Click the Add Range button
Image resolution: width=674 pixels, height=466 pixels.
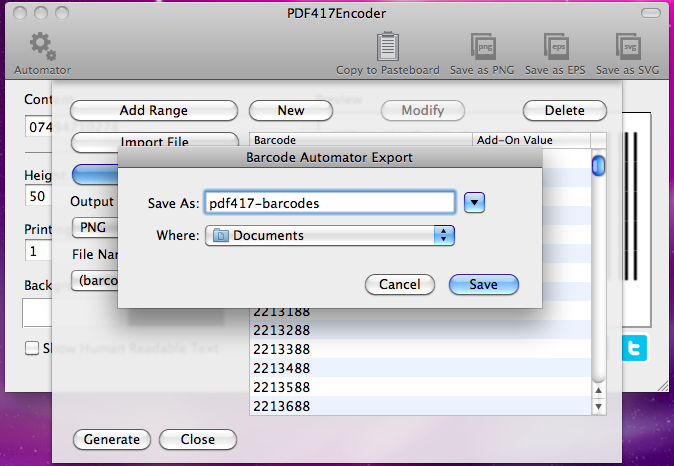coord(154,110)
